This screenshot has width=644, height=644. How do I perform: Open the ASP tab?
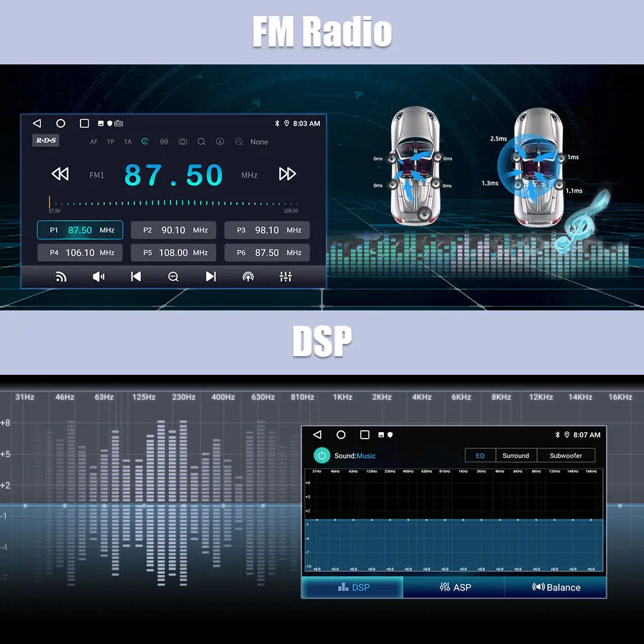pyautogui.click(x=455, y=587)
